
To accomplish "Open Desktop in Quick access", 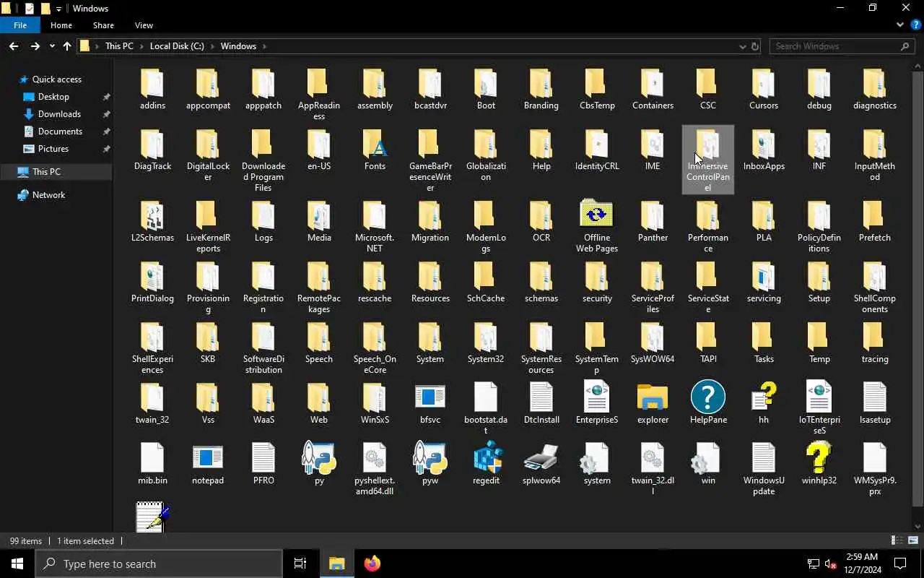I will pos(53,97).
